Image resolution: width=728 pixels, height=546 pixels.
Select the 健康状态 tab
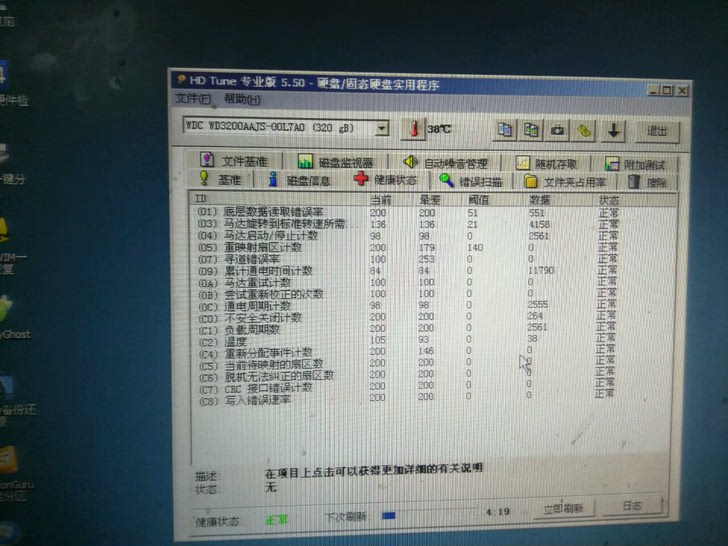[x=385, y=179]
